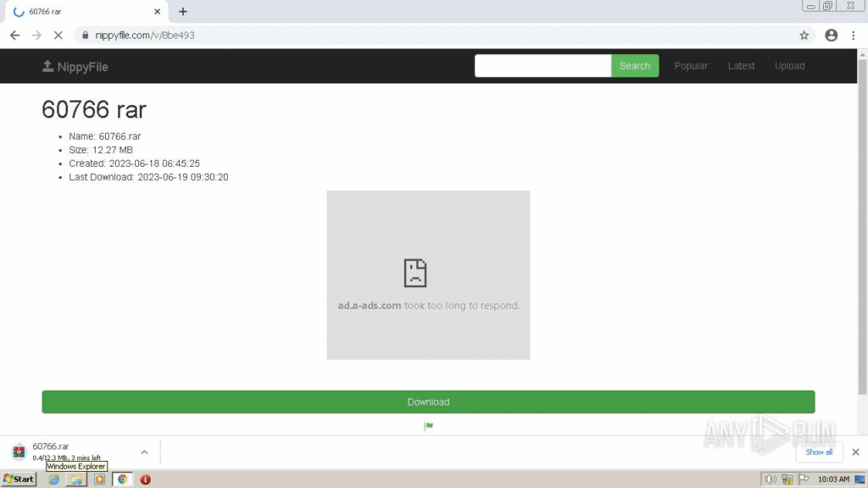868x488 pixels.
Task: Click the green Search button
Action: pyautogui.click(x=634, y=66)
